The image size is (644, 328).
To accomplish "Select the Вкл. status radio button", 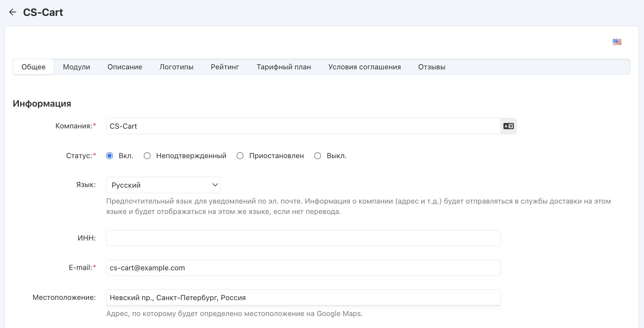I will tap(110, 156).
